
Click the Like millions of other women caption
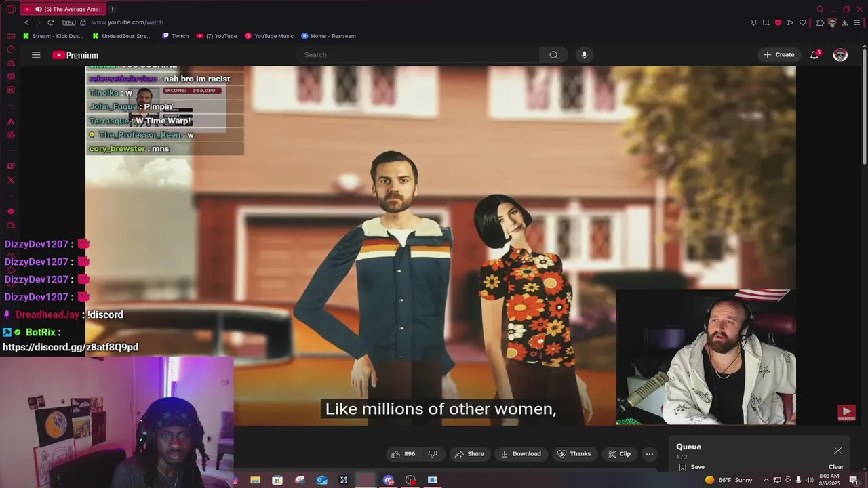441,409
